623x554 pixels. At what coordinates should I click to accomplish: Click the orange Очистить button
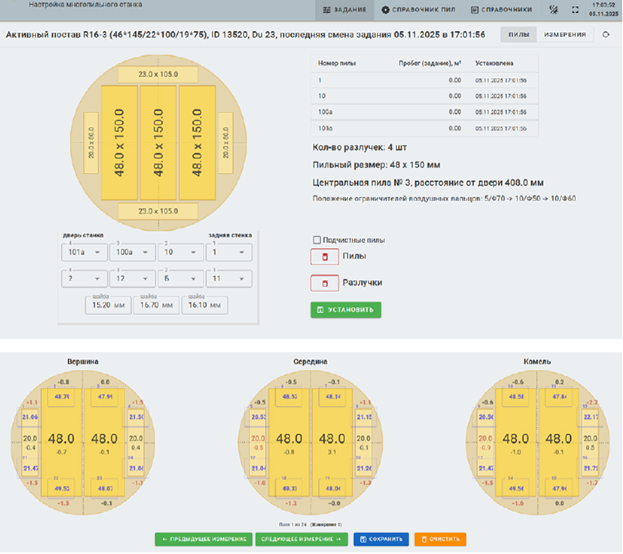tap(440, 539)
